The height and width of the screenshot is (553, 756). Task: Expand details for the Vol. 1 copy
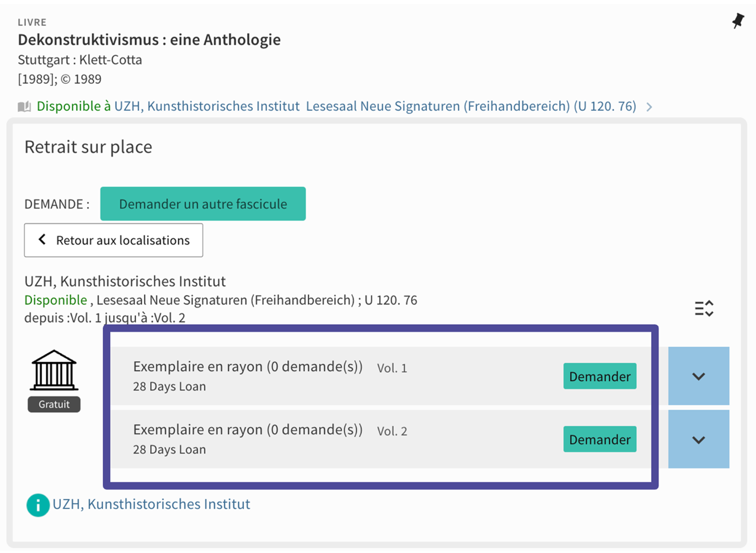[x=698, y=377]
